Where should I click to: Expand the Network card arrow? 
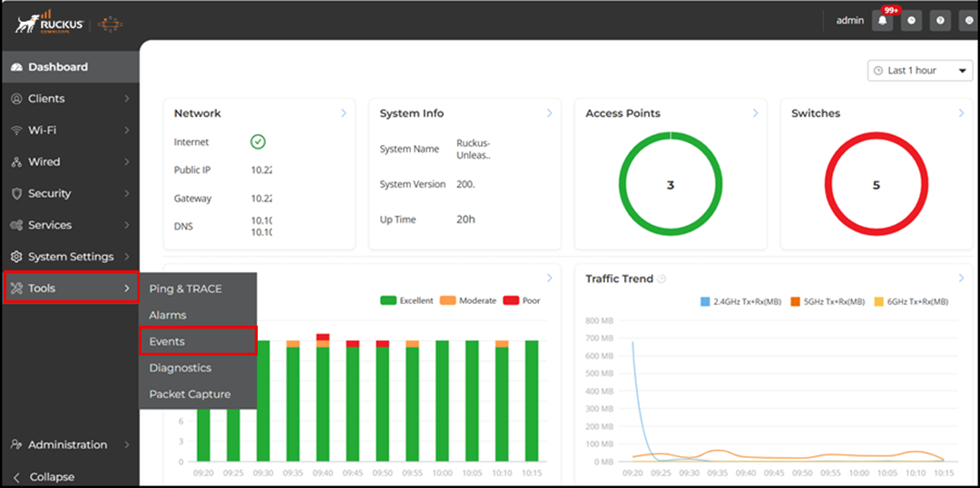click(343, 113)
